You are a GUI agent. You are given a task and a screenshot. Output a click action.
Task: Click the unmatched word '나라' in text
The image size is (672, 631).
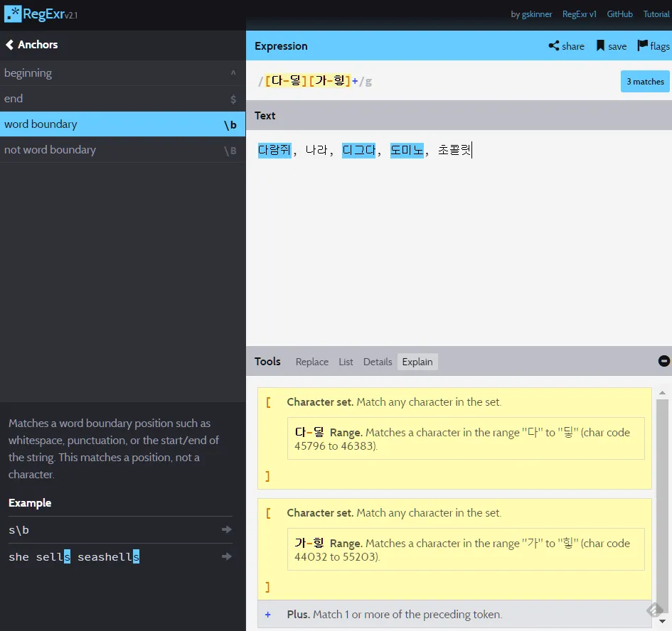tap(316, 150)
